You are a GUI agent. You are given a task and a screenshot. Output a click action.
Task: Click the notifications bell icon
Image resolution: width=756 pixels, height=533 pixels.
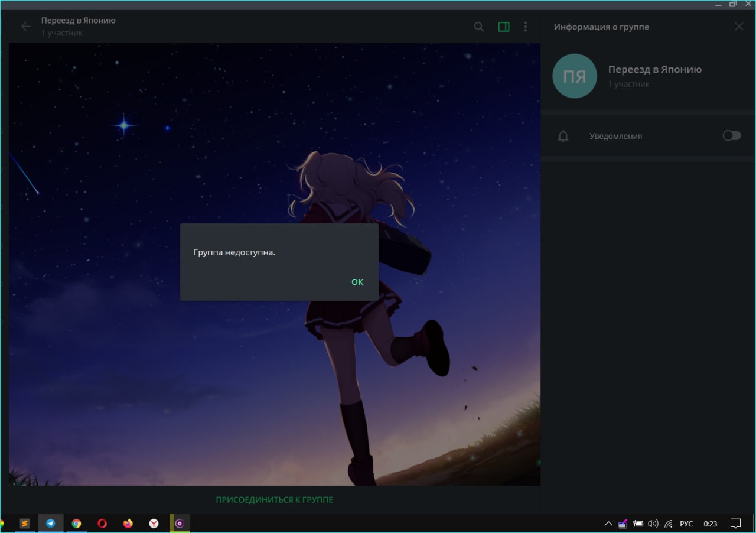[563, 136]
